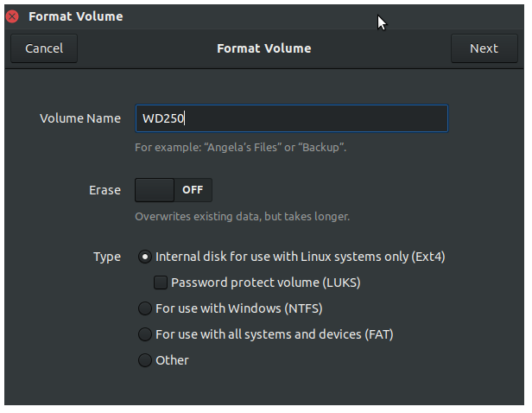Pick the Other radio button circle

pyautogui.click(x=145, y=360)
